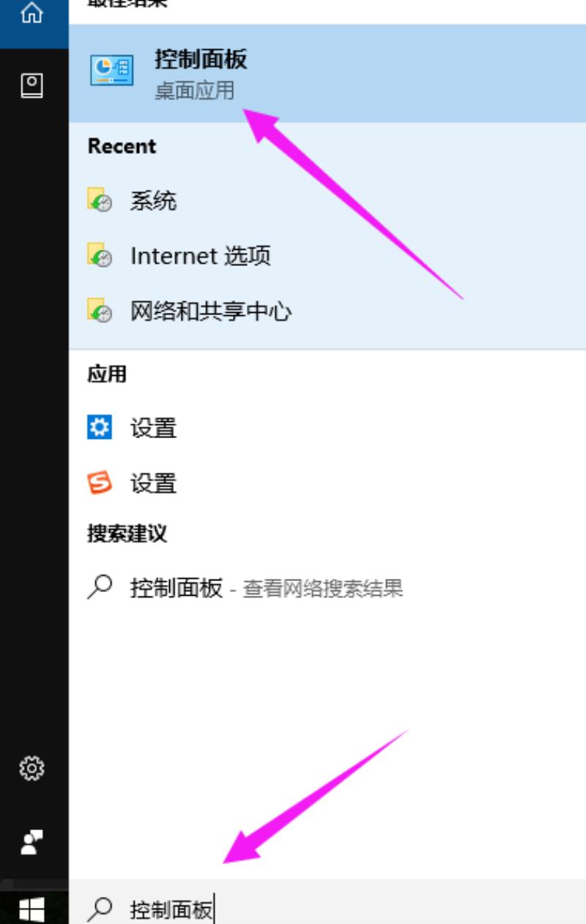Click 查看网络搜索结果 web suggestion
The image size is (586, 924).
click(323, 588)
